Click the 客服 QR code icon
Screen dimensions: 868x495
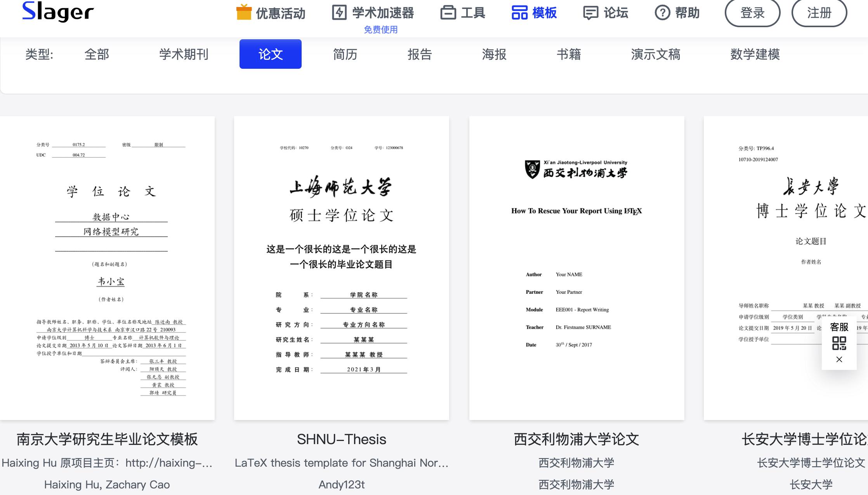click(839, 343)
